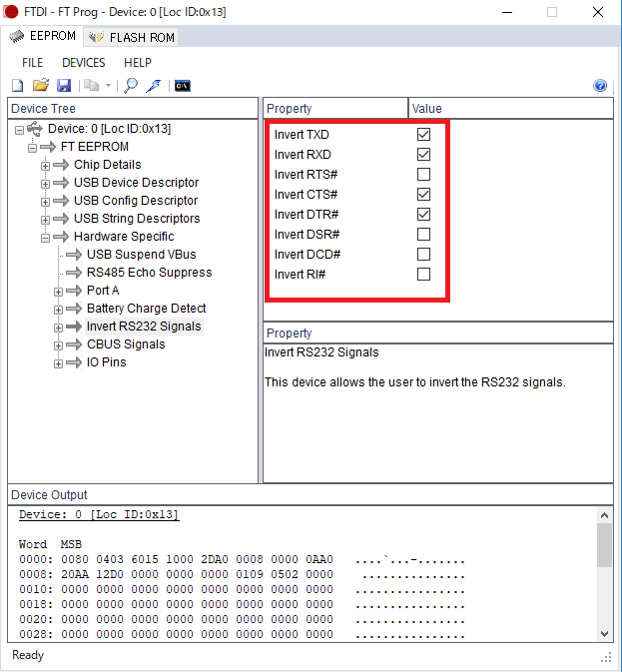Viewport: 622px width, 672px height.
Task: Open the HELP menu
Action: pyautogui.click(x=138, y=63)
